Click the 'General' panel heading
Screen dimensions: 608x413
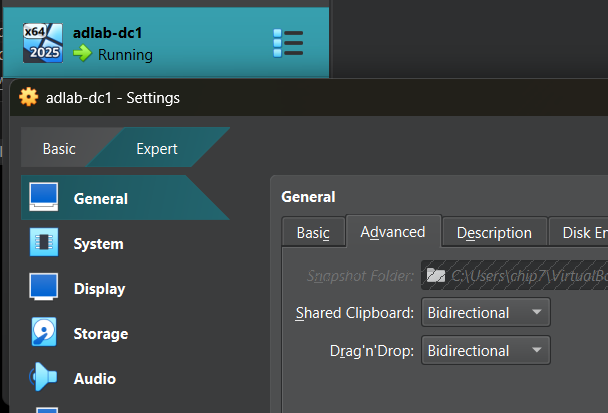[x=308, y=197]
